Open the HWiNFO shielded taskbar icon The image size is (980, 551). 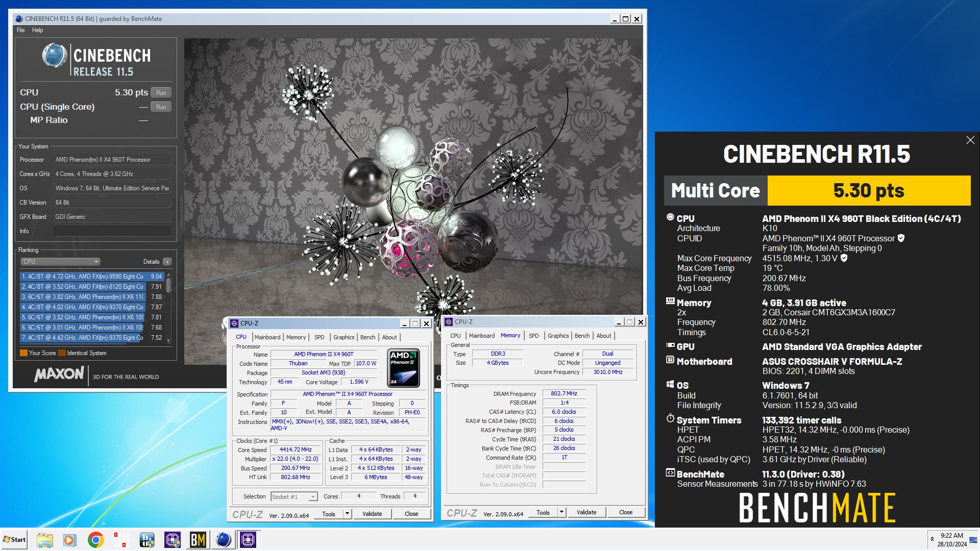click(x=147, y=540)
